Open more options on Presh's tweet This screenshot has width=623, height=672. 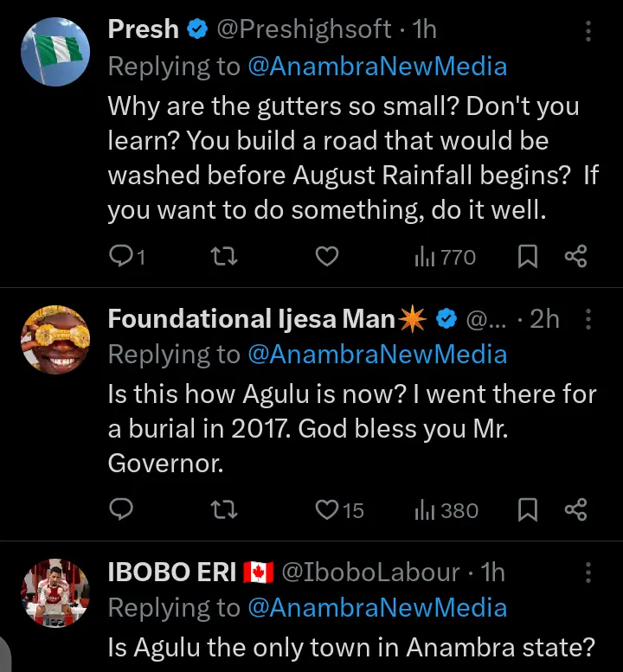(x=588, y=32)
